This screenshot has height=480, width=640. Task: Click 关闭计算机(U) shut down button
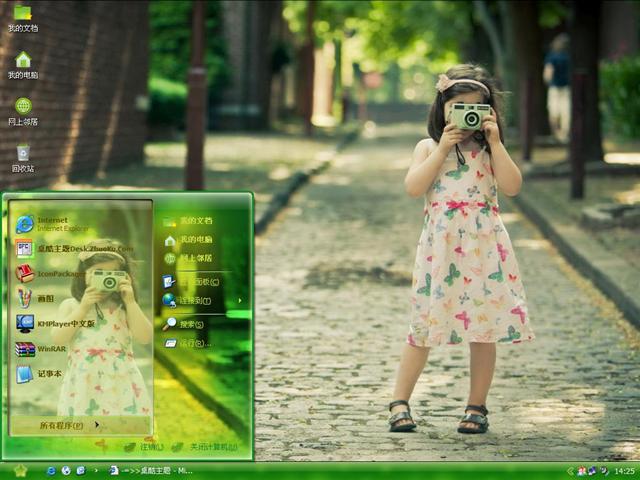[x=205, y=447]
